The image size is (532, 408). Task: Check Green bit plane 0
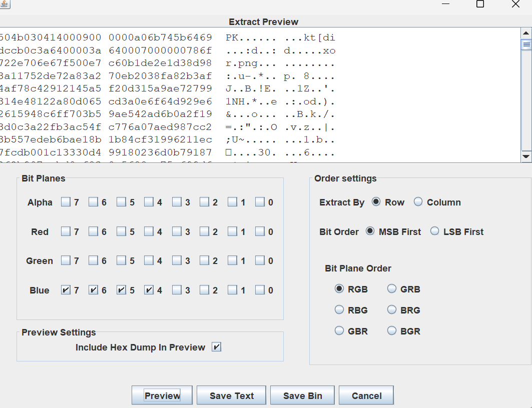click(260, 260)
